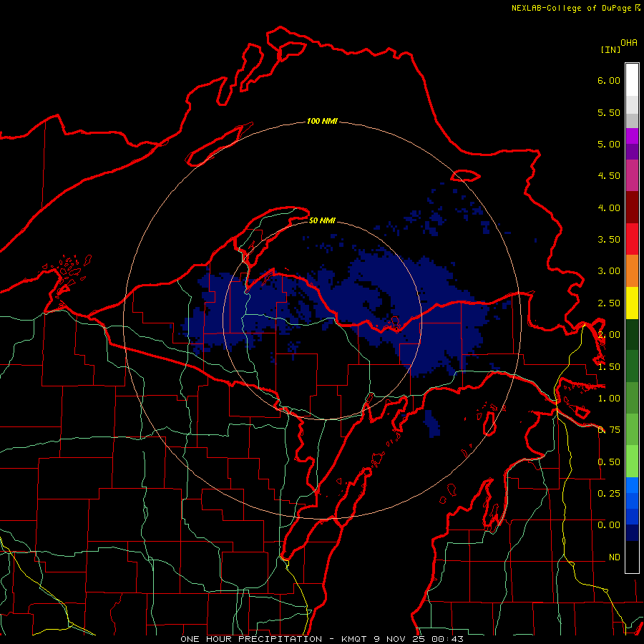Click the 4.00 legend value
Image resolution: width=644 pixels, height=644 pixels.
click(x=609, y=208)
